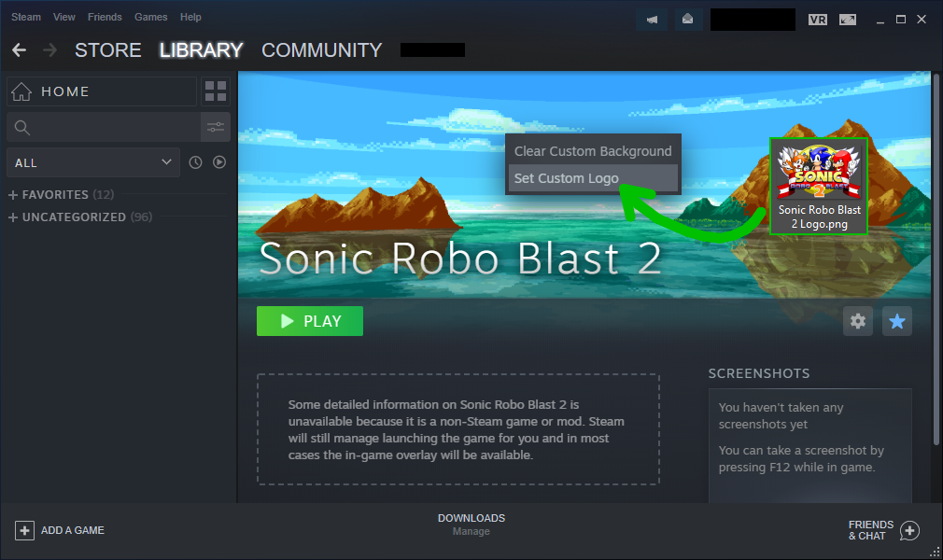Click the vertical scrollbar of game page
This screenshot has height=560, width=943.
click(936, 259)
